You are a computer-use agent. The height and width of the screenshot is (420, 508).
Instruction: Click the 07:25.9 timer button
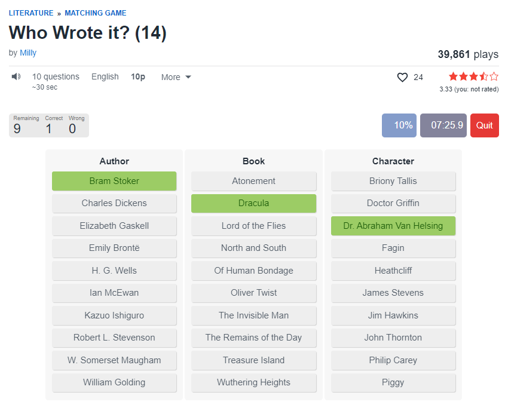pos(443,125)
